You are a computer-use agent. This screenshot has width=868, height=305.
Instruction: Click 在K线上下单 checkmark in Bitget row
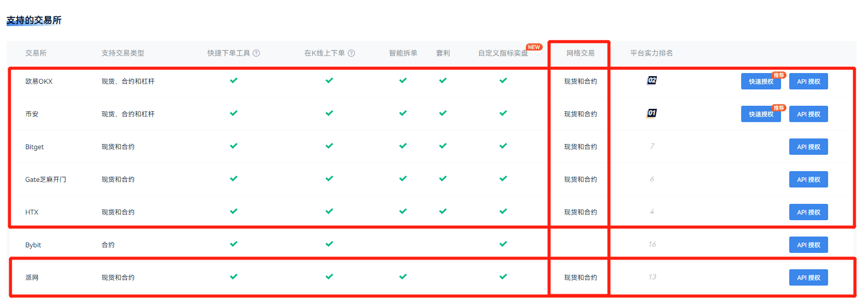point(329,146)
